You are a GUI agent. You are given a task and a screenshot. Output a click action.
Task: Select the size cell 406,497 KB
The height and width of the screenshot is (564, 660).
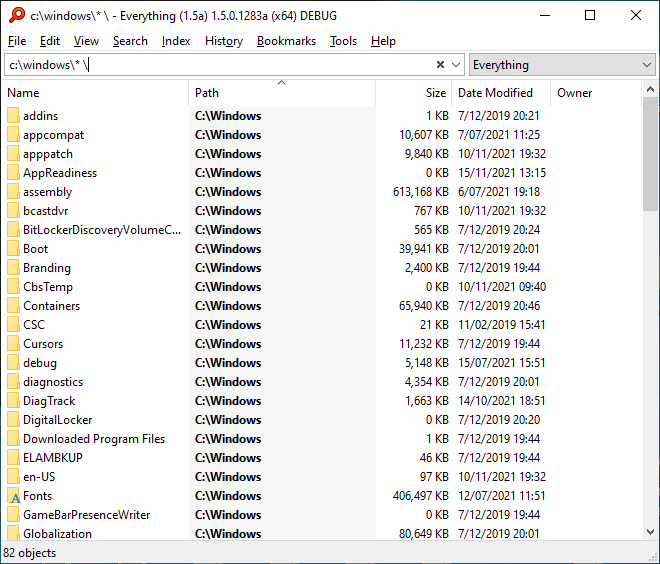[420, 496]
